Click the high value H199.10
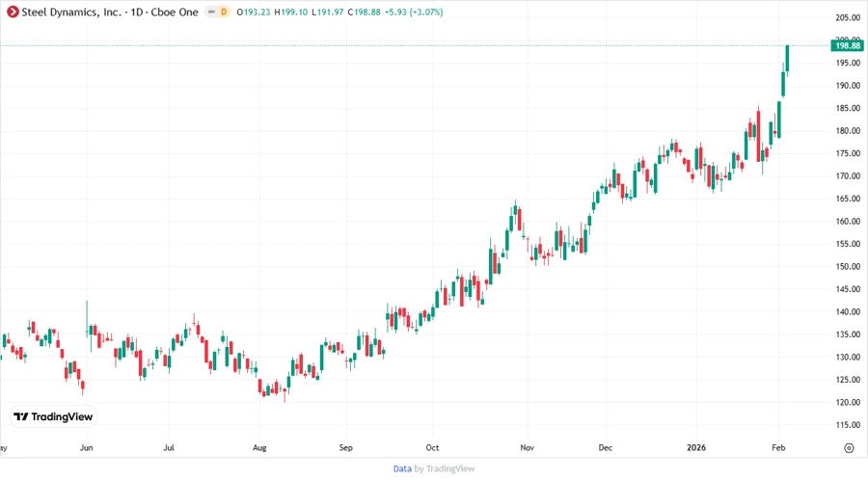This screenshot has height=480, width=868. 291,12
